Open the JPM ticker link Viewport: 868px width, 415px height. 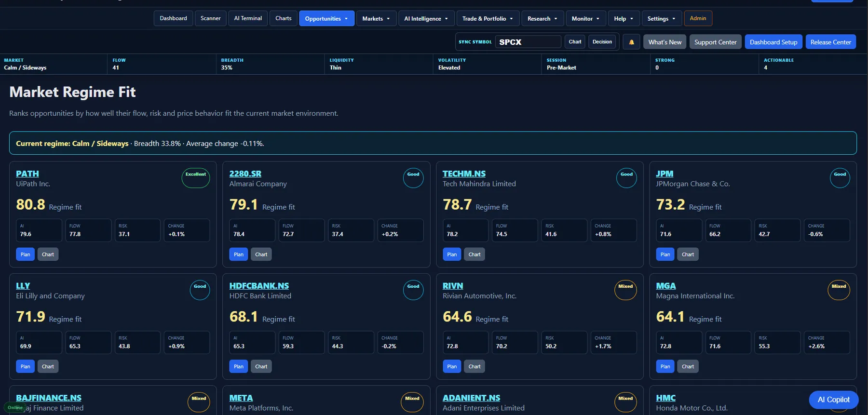pos(665,174)
